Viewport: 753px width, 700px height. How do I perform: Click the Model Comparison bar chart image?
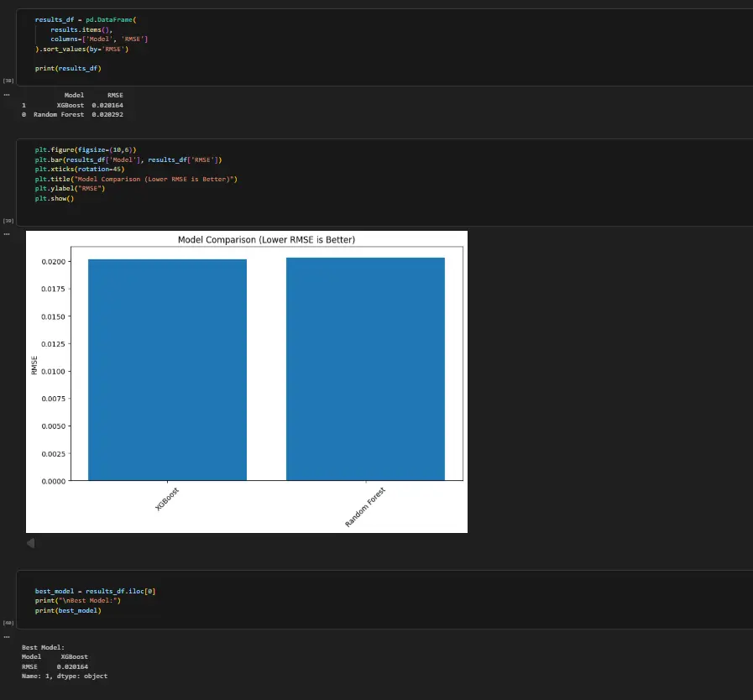(x=246, y=382)
